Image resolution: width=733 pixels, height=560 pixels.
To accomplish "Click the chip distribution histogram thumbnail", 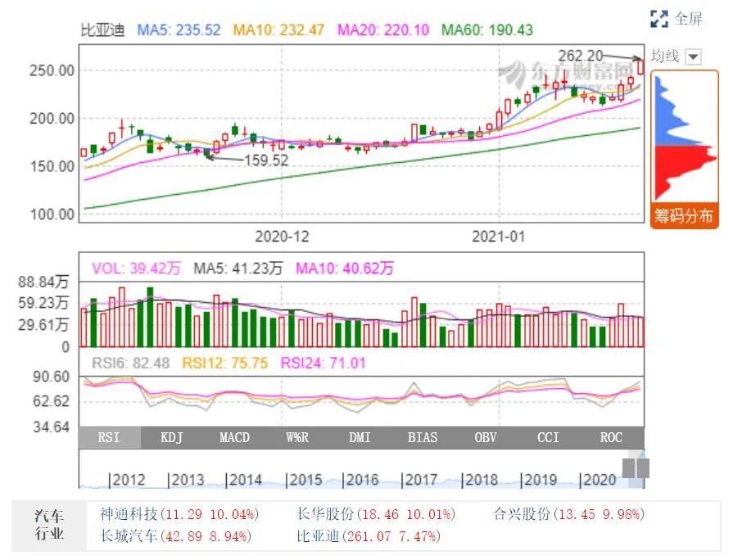I will (685, 138).
